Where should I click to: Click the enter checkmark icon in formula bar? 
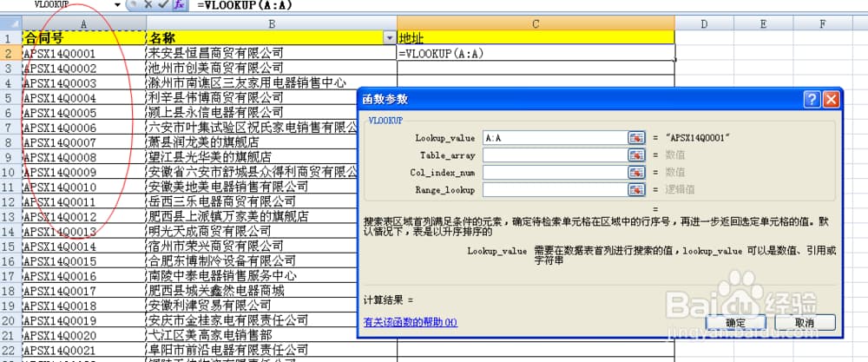(x=163, y=4)
